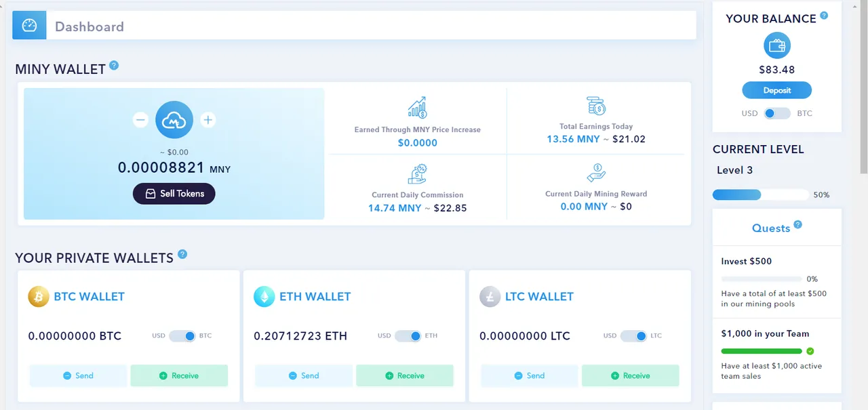Screen dimensions: 868x410
Task: Send from the LTC wallet
Action: point(530,375)
